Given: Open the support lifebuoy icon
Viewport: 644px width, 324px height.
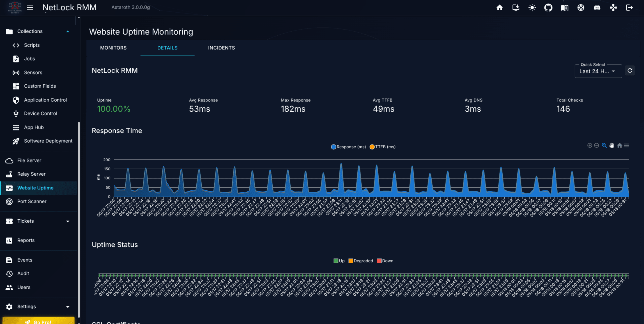Looking at the screenshot, I should (581, 7).
